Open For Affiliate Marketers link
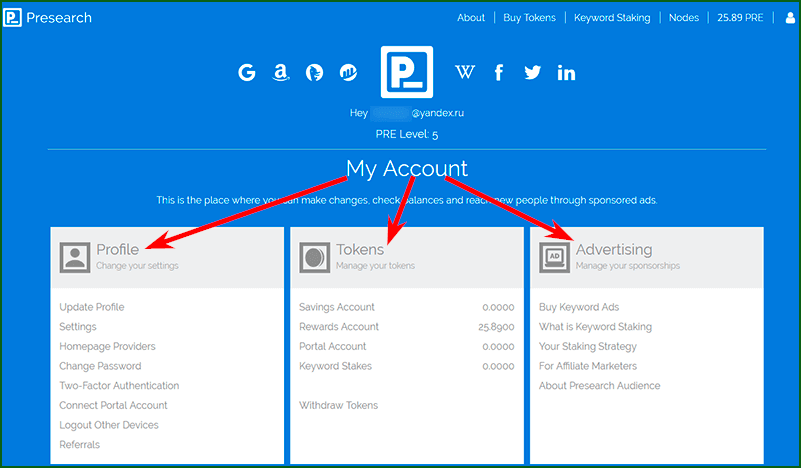Screen dimensions: 801x468 (587, 366)
